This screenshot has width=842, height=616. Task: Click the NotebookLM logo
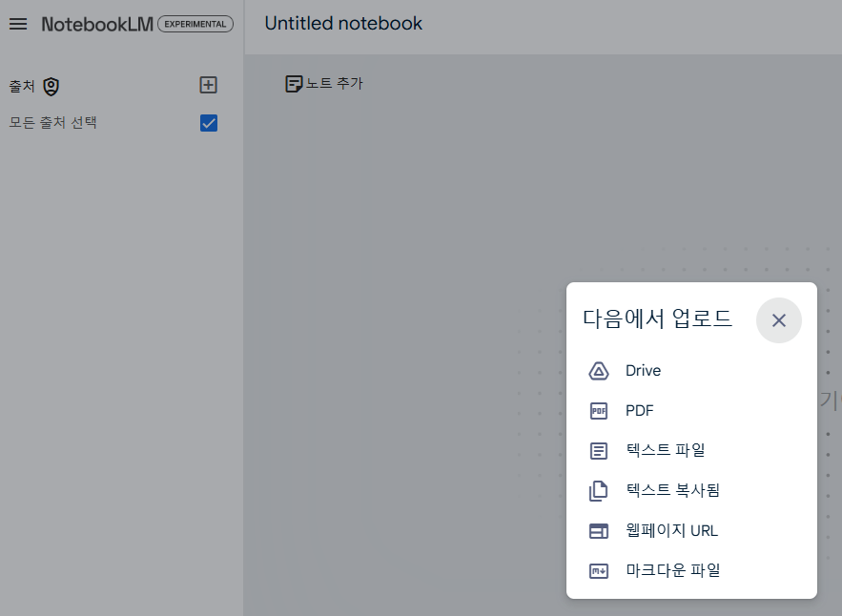point(97,24)
